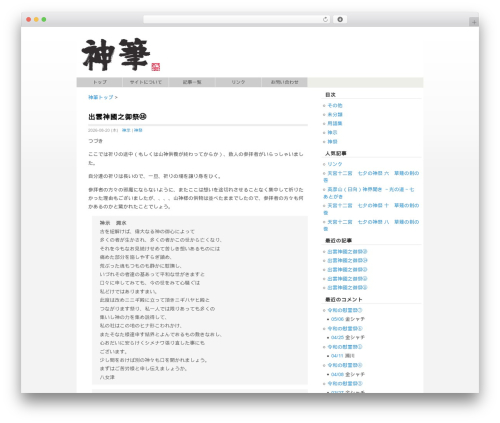Open 神示 category in 目次 sidebar
Screen dimensions: 500x423
tap(332, 132)
